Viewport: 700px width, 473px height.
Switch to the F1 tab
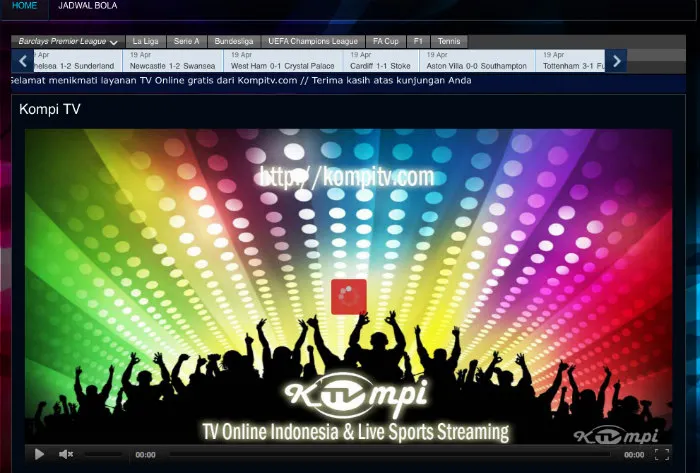(419, 42)
